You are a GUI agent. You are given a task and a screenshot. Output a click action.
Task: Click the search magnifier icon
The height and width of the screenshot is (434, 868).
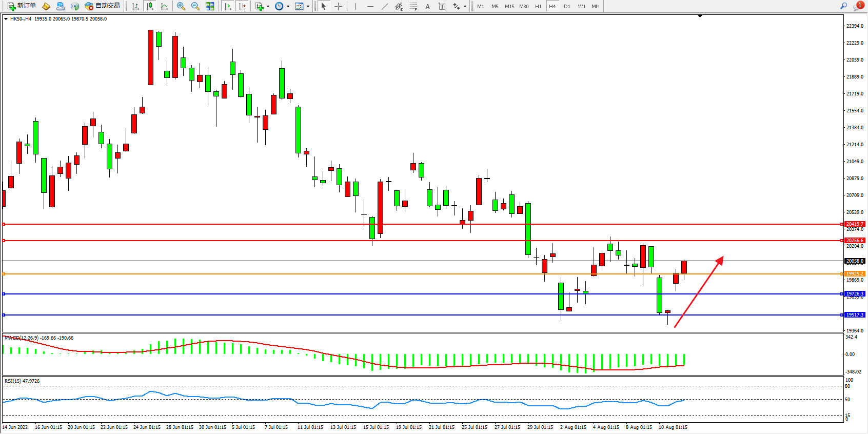point(843,6)
